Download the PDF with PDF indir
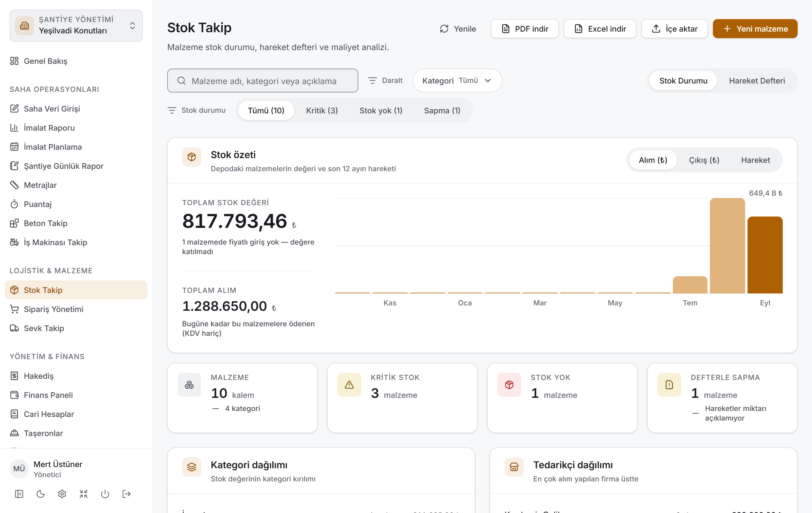Viewport: 812px width, 513px height. pos(525,29)
